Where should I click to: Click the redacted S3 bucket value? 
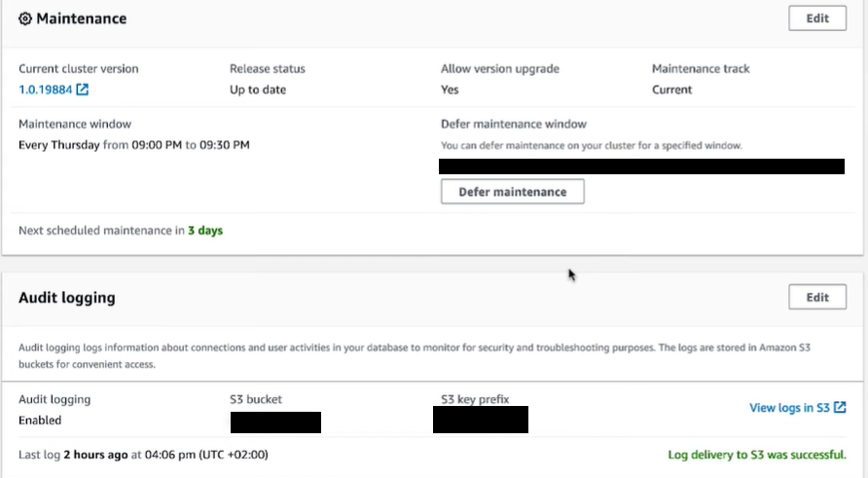(x=275, y=422)
